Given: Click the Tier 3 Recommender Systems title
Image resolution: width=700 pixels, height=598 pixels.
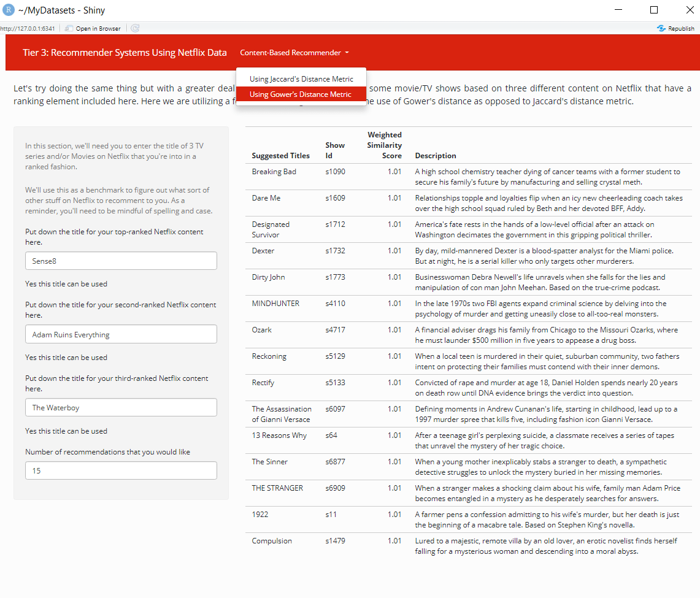Looking at the screenshot, I should 125,53.
